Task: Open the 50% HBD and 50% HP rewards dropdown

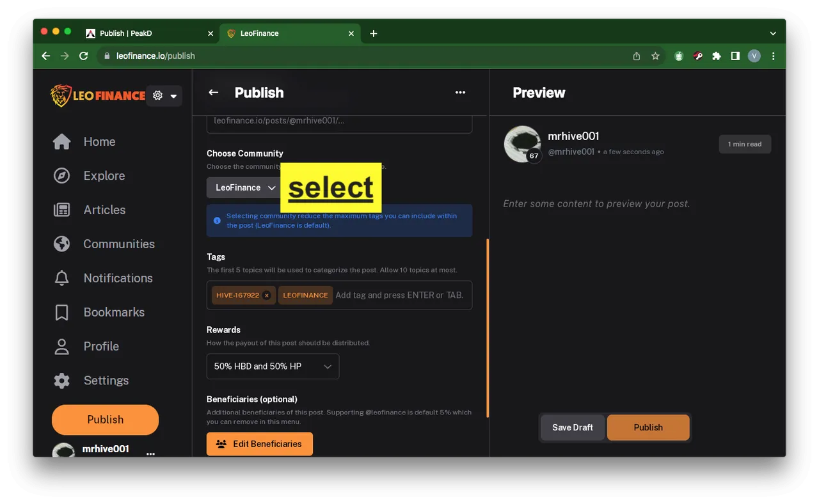Action: [x=273, y=366]
